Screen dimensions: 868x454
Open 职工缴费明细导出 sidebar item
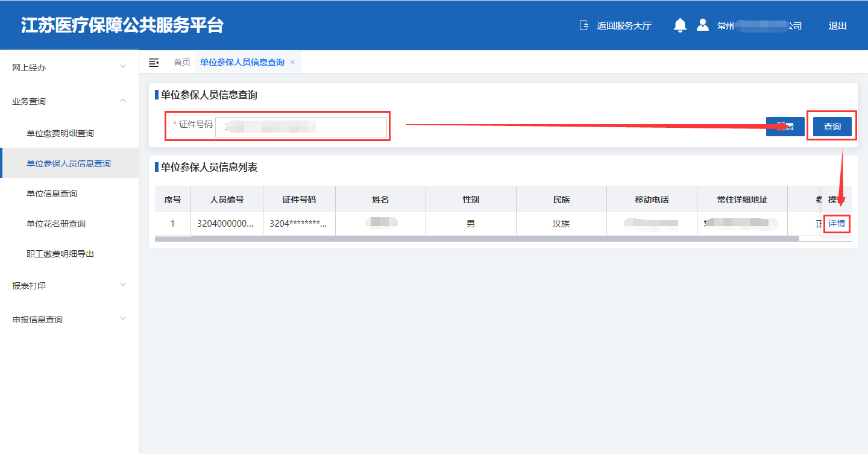coord(60,254)
